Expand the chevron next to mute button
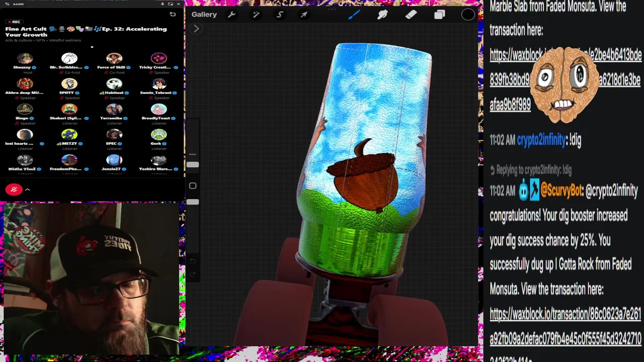This screenshot has width=644, height=362. click(28, 190)
